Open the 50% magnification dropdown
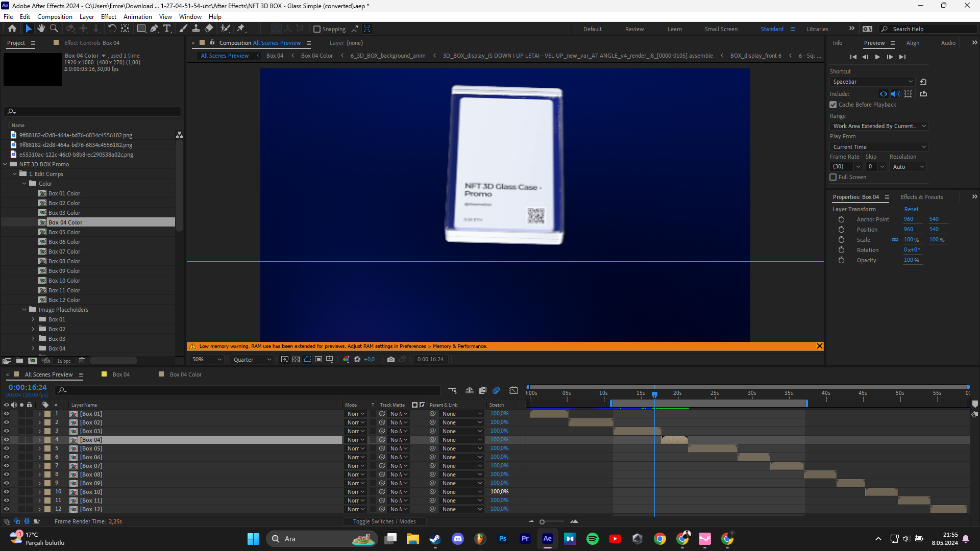The width and height of the screenshot is (980, 551). (206, 360)
